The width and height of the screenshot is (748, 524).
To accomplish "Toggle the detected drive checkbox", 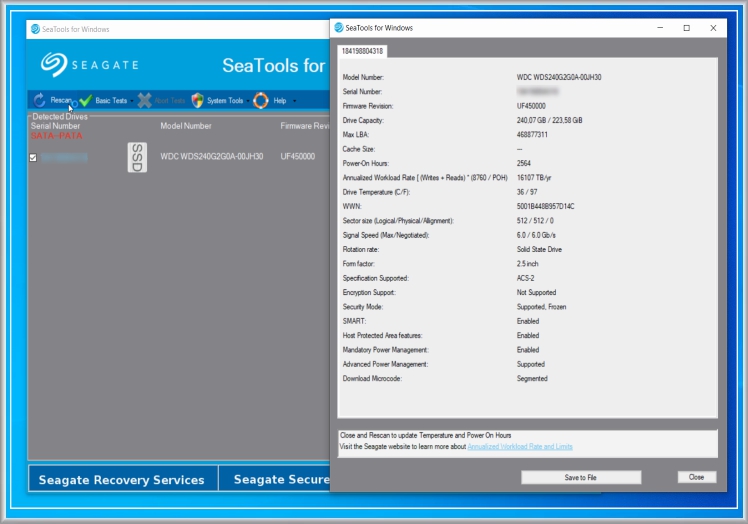I will pos(33,157).
